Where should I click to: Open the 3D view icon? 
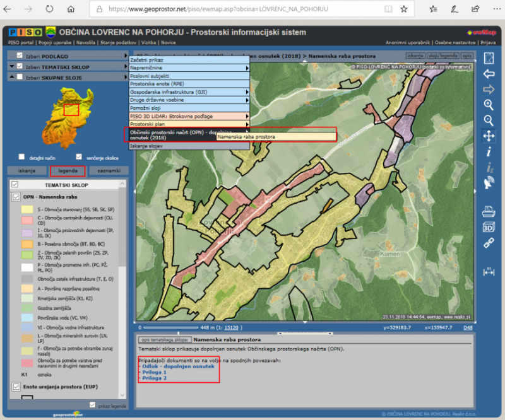[x=489, y=228]
